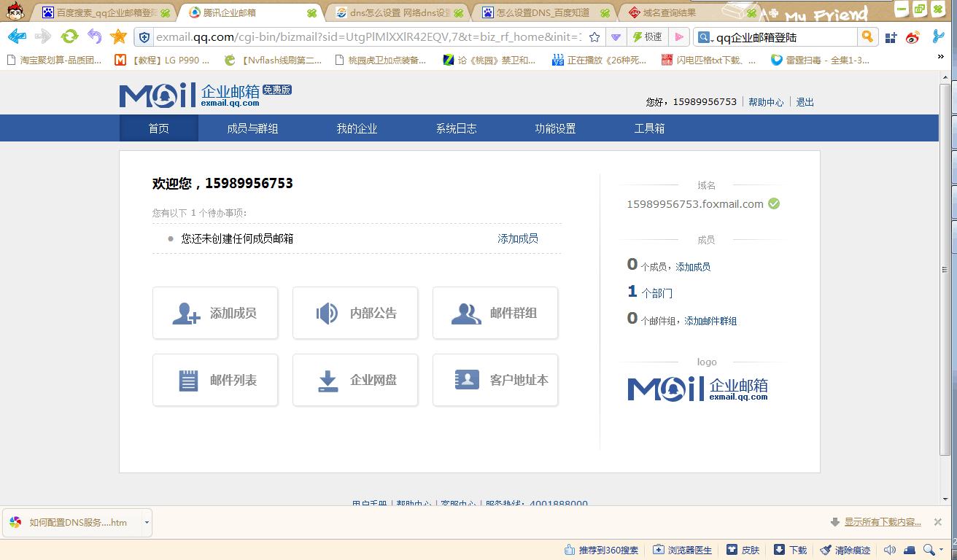Click the orange search magnifier button
Viewport: 957px width, 560px height.
coord(867,36)
